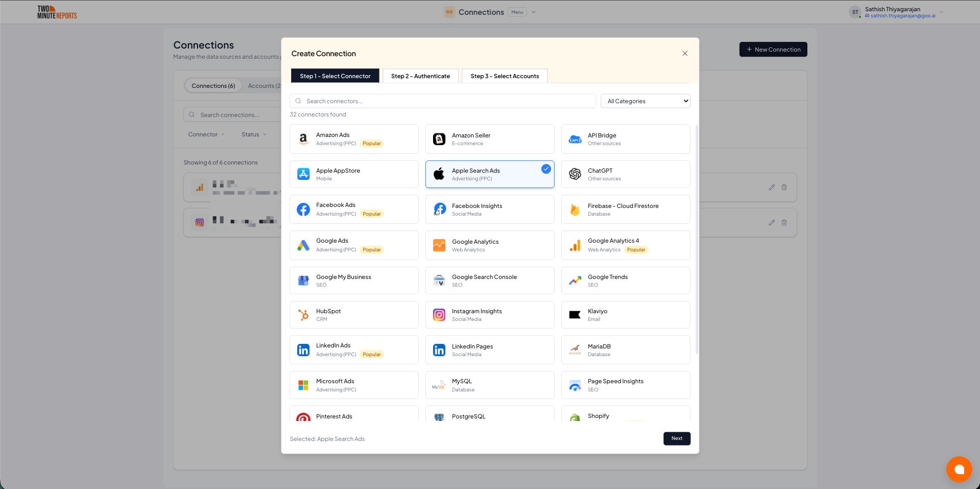Viewport: 980px width, 489px height.
Task: Close the Create Connection dialog
Action: click(x=685, y=54)
